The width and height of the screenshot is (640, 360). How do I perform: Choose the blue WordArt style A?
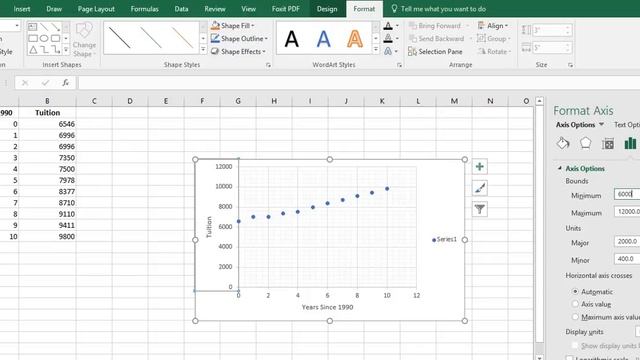(323, 39)
